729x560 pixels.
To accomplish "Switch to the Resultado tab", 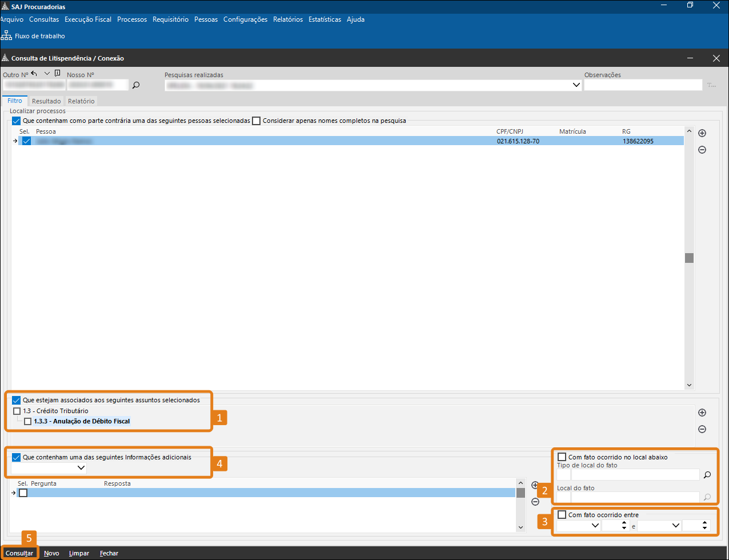I will tap(46, 101).
